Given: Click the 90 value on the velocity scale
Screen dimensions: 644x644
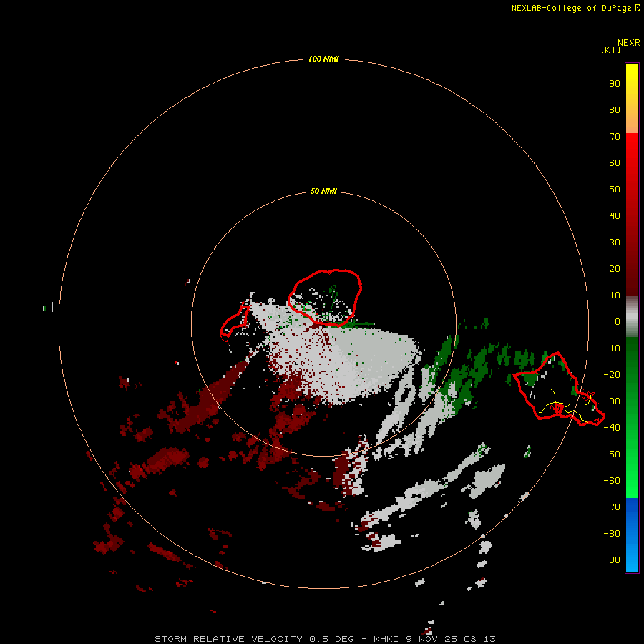Looking at the screenshot, I should pos(615,84).
